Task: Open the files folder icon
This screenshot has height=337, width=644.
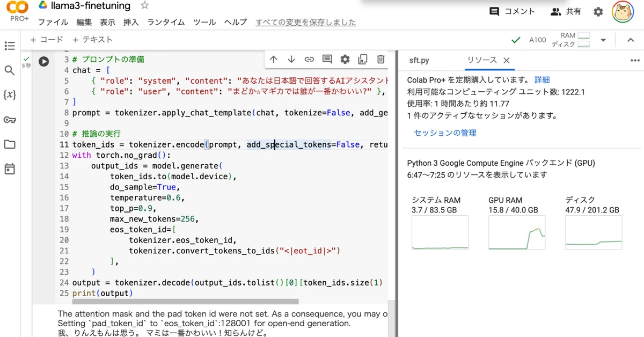Action: pos(10,144)
